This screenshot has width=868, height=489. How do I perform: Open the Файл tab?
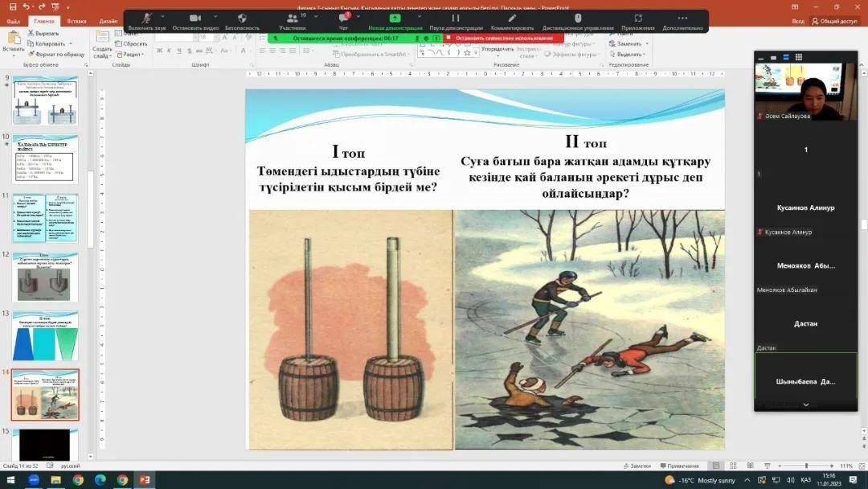(x=14, y=21)
